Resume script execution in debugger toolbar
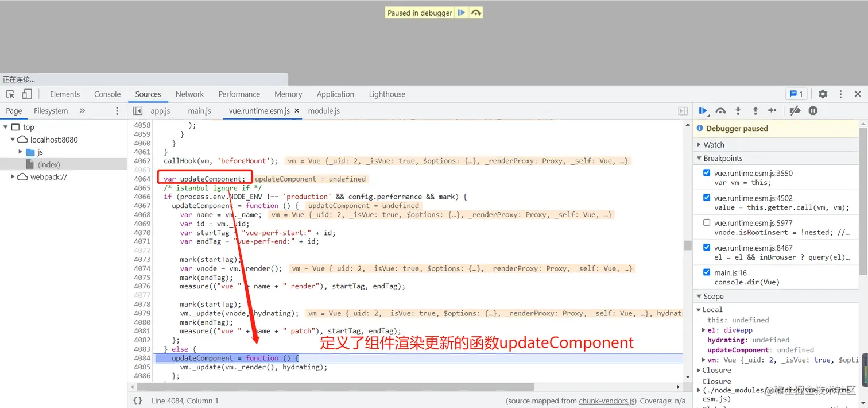This screenshot has width=868, height=408. tap(703, 111)
